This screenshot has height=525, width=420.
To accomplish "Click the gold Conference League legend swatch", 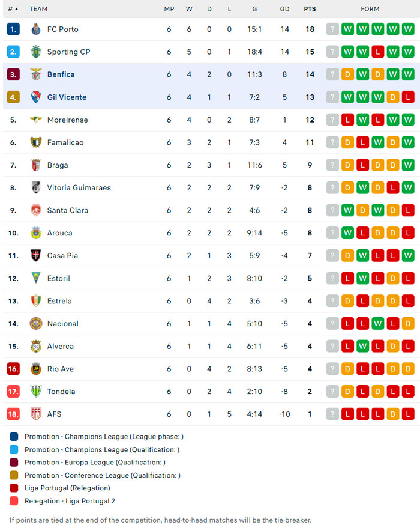I will coord(14,475).
